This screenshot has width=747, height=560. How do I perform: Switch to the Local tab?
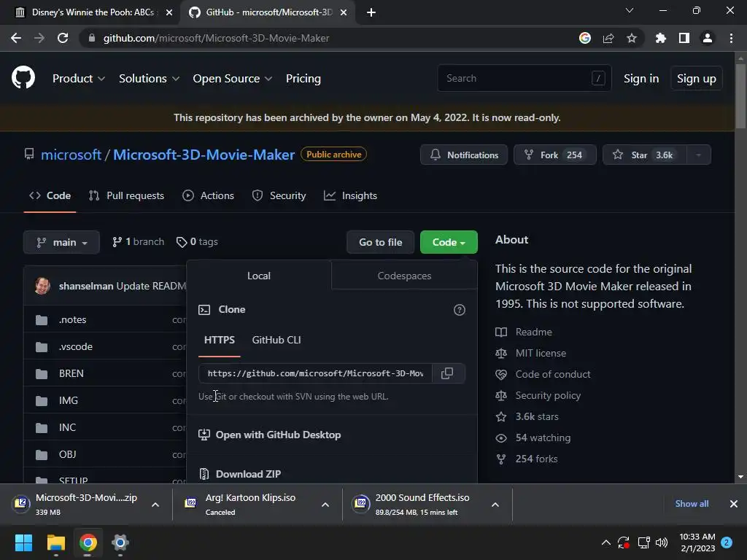(259, 276)
